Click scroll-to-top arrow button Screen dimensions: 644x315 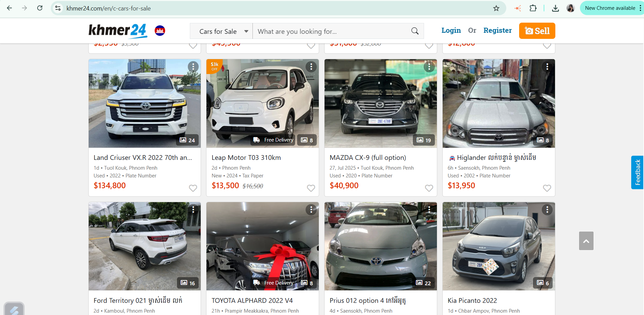[x=586, y=241]
